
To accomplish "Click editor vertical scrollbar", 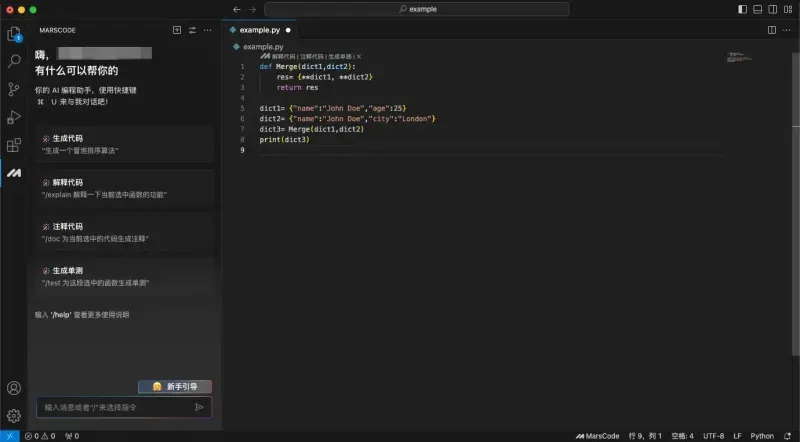I will click(796, 204).
